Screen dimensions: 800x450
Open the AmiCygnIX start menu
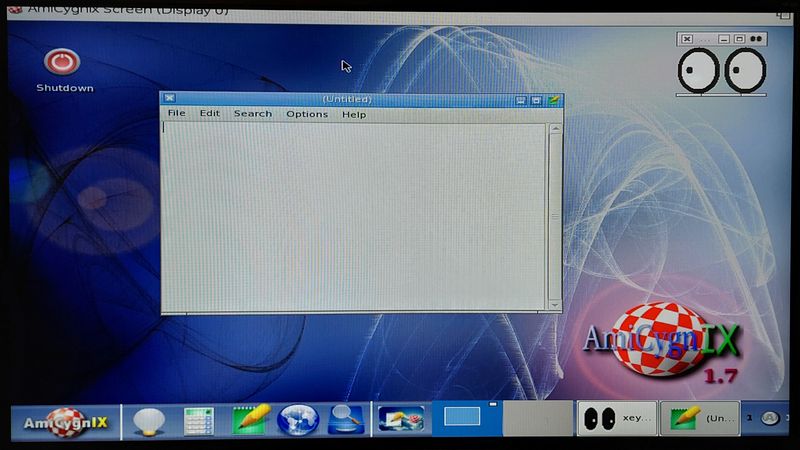pos(64,421)
